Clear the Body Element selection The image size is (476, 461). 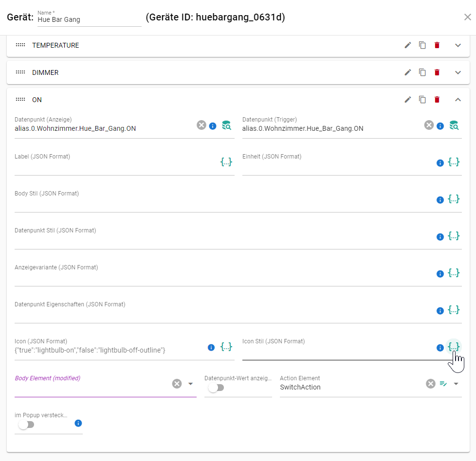pos(177,384)
